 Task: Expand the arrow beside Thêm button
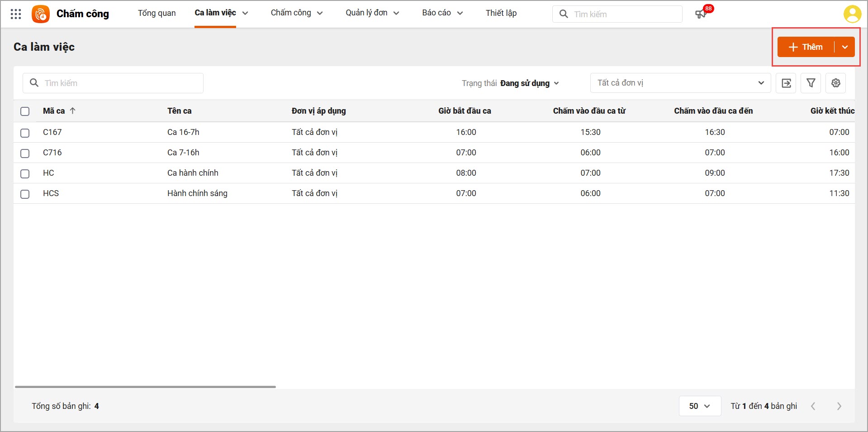click(x=845, y=47)
